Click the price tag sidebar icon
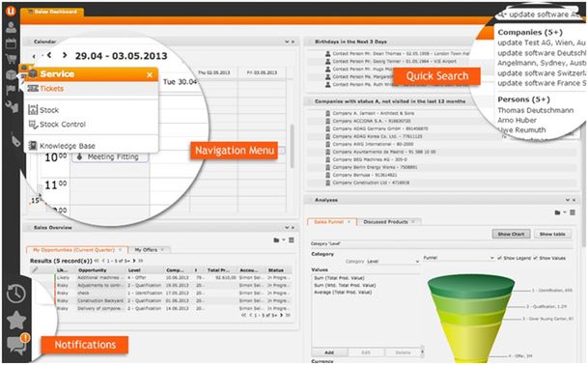The width and height of the screenshot is (588, 365). click(15, 140)
